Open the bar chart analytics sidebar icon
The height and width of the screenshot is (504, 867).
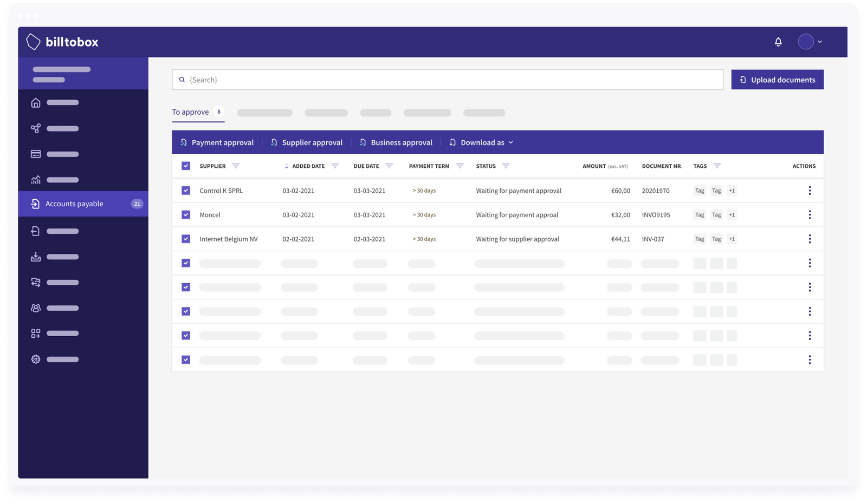(x=36, y=180)
